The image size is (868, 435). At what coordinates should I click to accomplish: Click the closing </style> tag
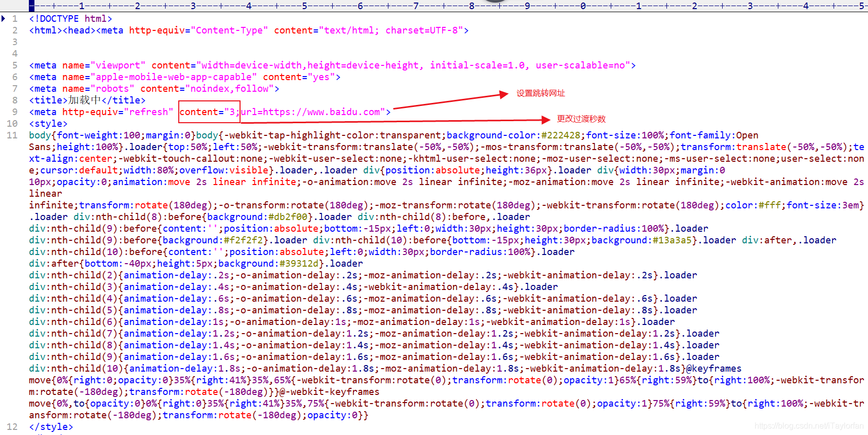pos(51,427)
